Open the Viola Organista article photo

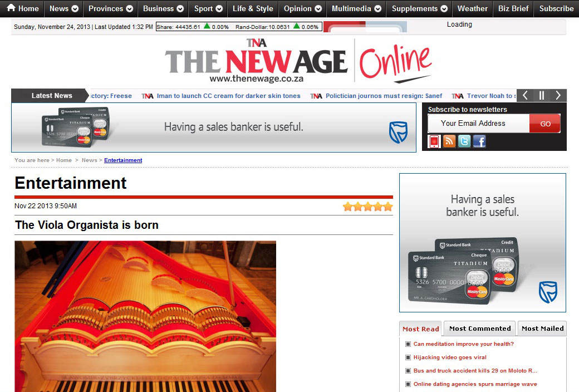[145, 316]
